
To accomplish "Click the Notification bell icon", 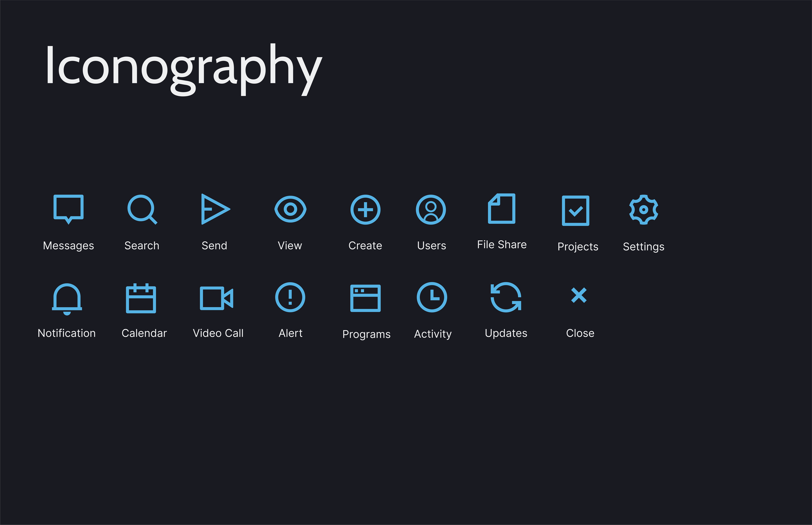I will [x=67, y=298].
